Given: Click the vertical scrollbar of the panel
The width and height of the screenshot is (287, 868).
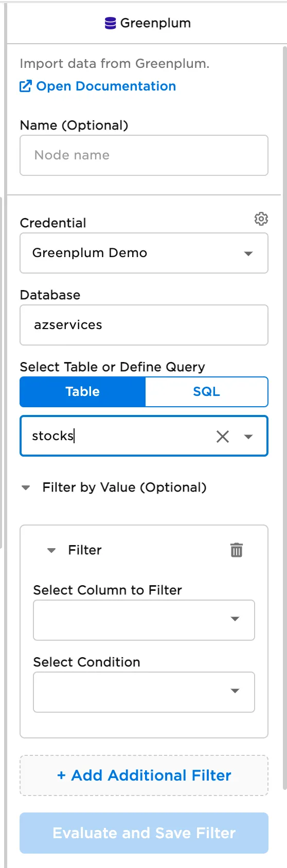Looking at the screenshot, I should tap(285, 419).
